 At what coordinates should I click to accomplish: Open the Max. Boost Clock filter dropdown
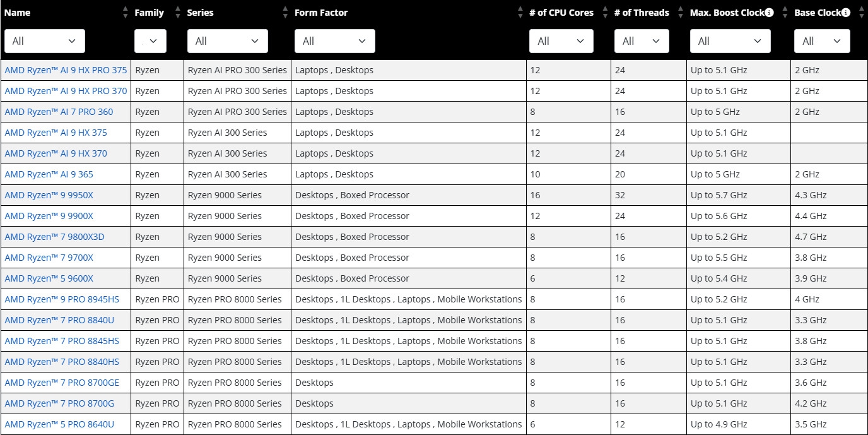pyautogui.click(x=730, y=41)
